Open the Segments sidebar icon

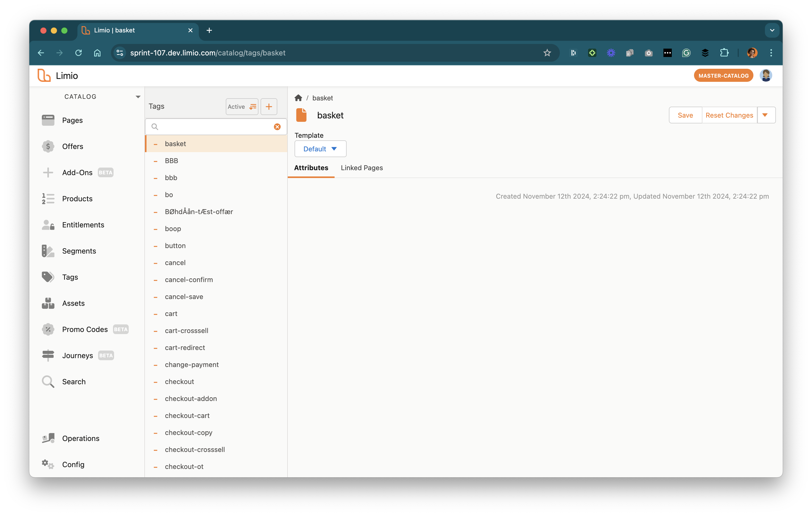tap(48, 251)
